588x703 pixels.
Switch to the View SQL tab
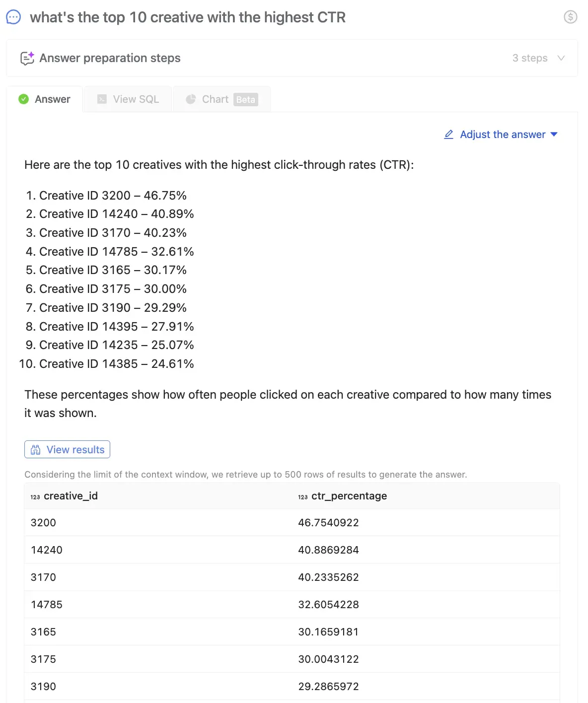coord(128,99)
